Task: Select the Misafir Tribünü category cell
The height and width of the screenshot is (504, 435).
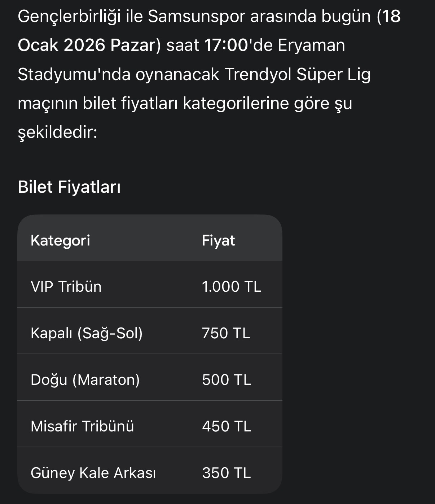Action: 82,426
